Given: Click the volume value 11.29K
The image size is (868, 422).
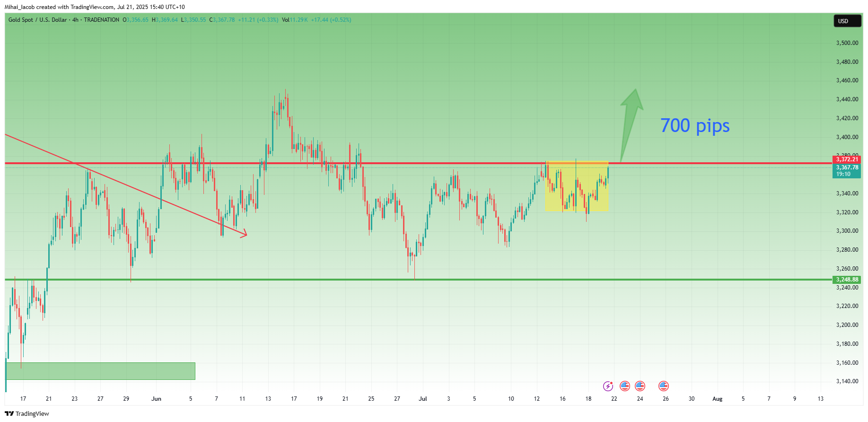Looking at the screenshot, I should (298, 20).
